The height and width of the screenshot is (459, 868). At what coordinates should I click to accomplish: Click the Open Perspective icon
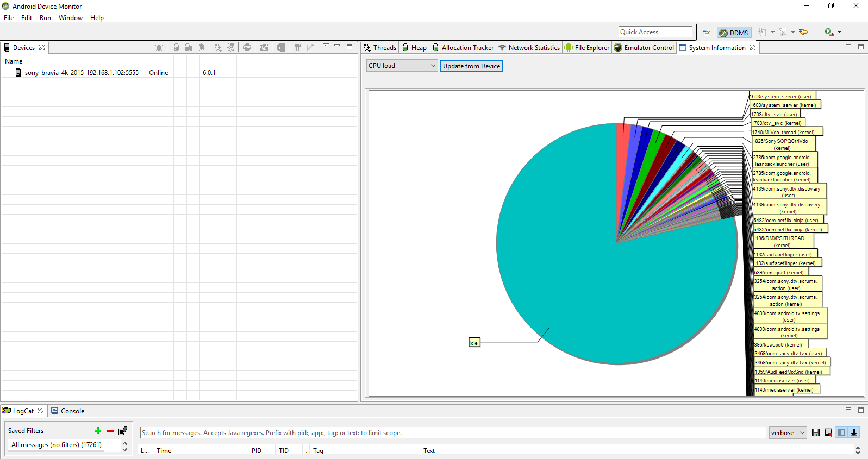(706, 33)
